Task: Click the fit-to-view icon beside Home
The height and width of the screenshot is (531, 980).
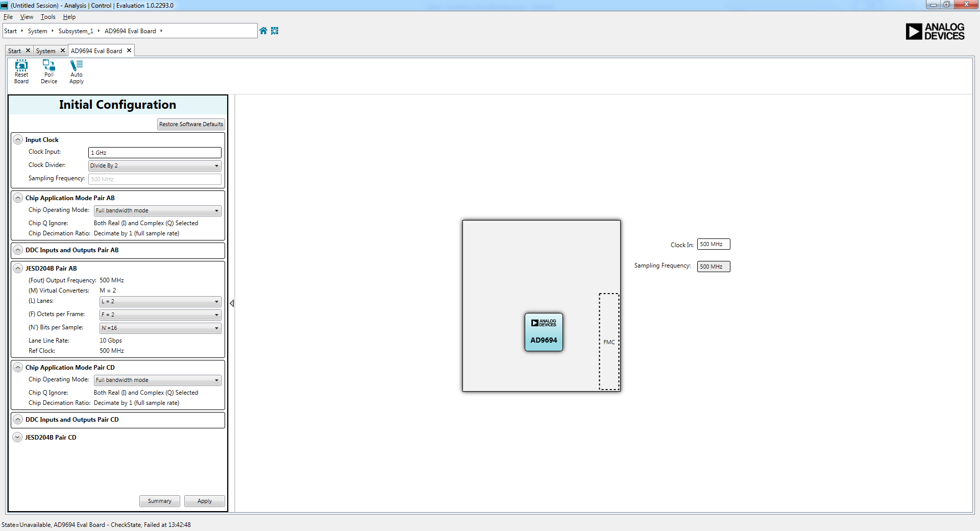Action: tap(275, 31)
